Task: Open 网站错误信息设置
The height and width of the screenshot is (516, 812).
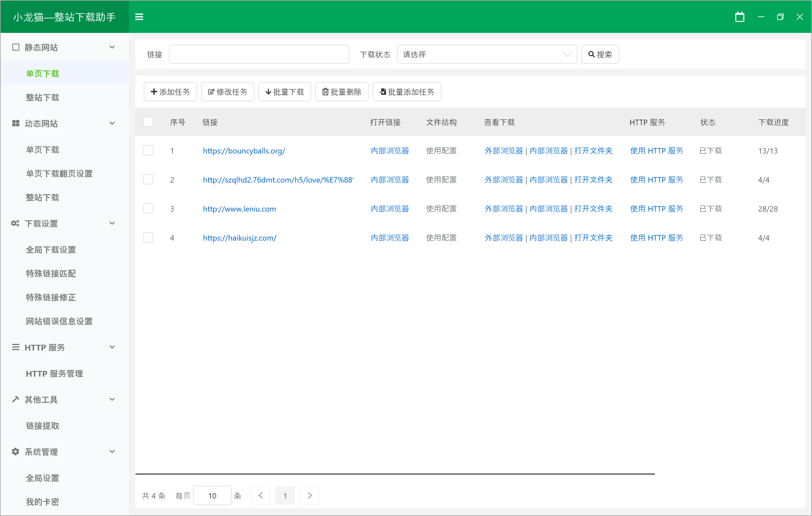Action: [59, 321]
